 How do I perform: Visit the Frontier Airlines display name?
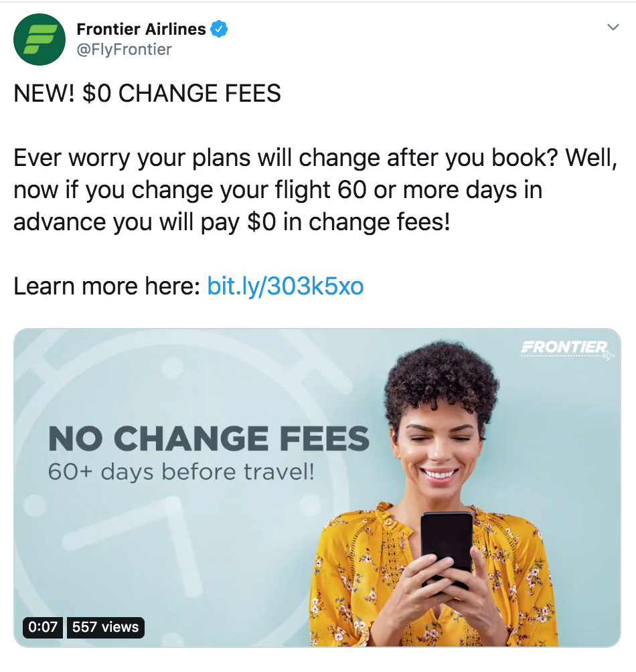coord(141,29)
